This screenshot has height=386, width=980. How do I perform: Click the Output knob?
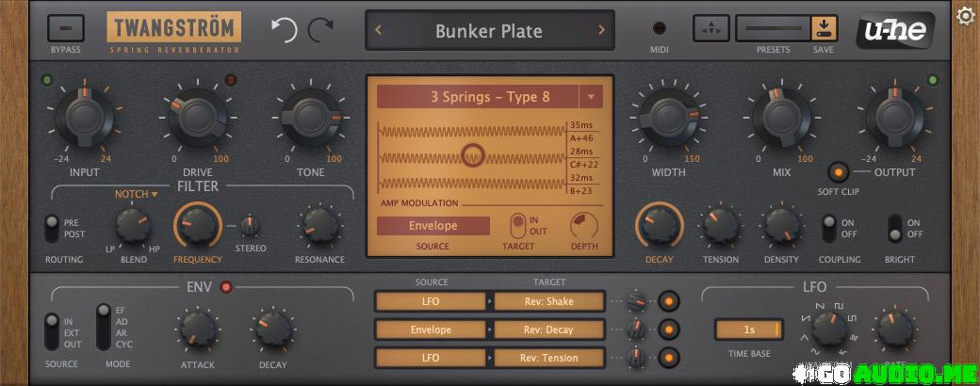894,117
